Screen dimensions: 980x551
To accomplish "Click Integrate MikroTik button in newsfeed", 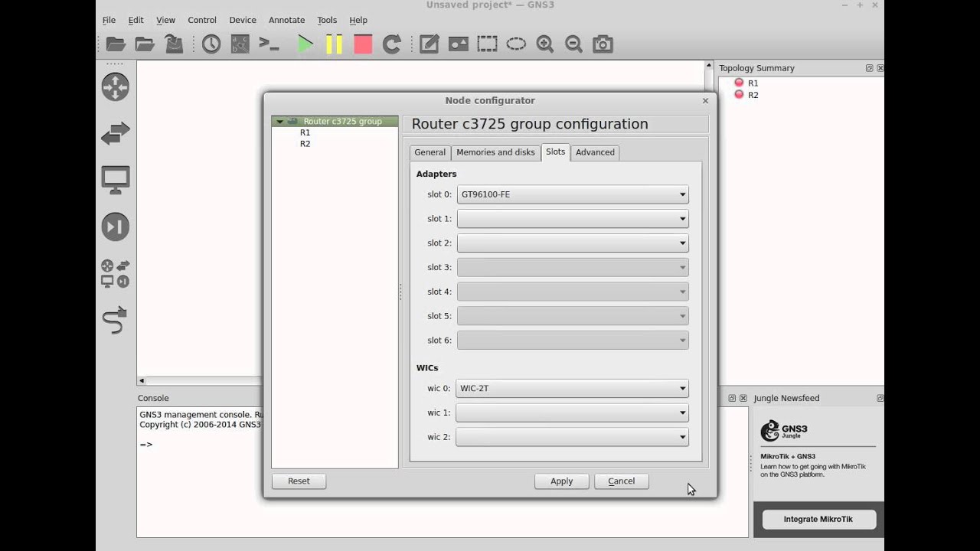I will (818, 519).
